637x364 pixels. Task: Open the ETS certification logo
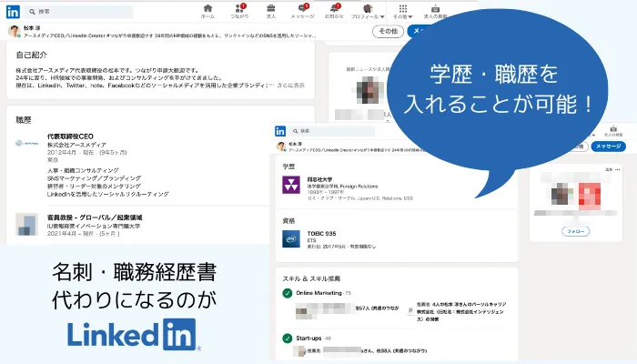click(291, 238)
